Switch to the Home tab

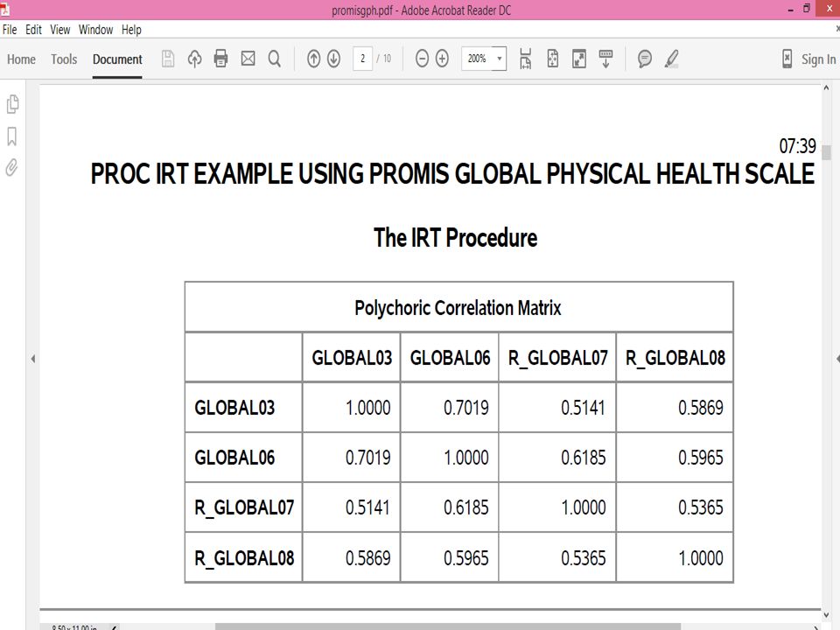point(21,59)
